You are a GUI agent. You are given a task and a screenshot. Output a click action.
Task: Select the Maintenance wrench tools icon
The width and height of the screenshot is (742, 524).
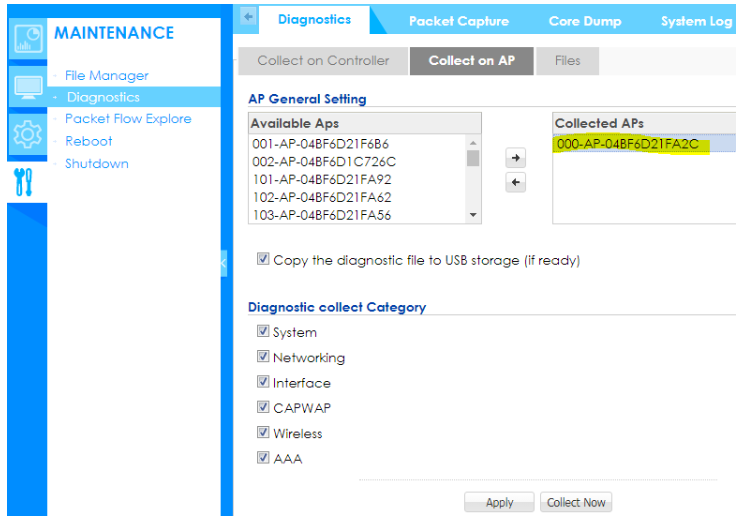(24, 181)
